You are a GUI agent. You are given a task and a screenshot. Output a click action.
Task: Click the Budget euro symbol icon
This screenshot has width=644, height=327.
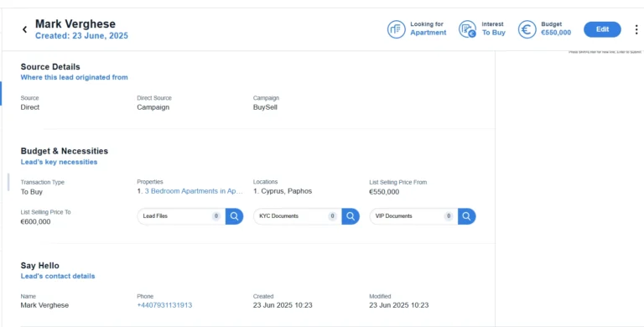click(527, 29)
